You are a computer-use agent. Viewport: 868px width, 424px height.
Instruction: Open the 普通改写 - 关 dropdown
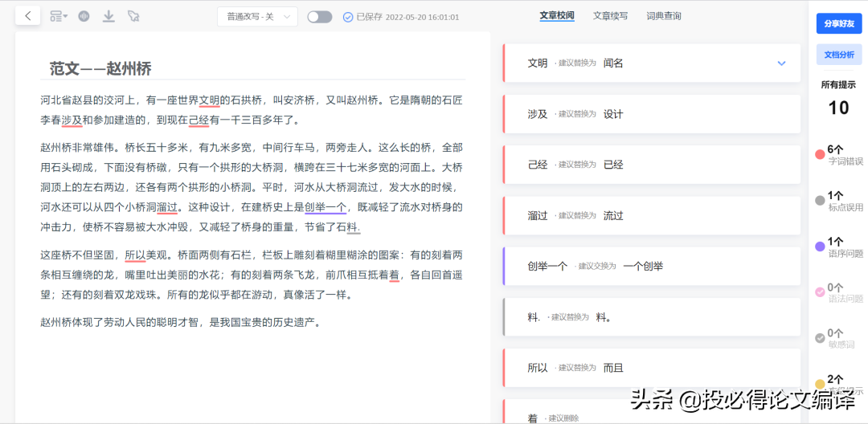click(x=257, y=17)
